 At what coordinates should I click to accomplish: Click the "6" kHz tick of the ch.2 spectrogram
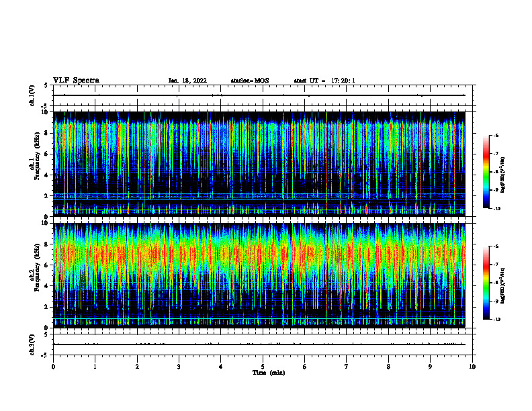click(x=46, y=265)
